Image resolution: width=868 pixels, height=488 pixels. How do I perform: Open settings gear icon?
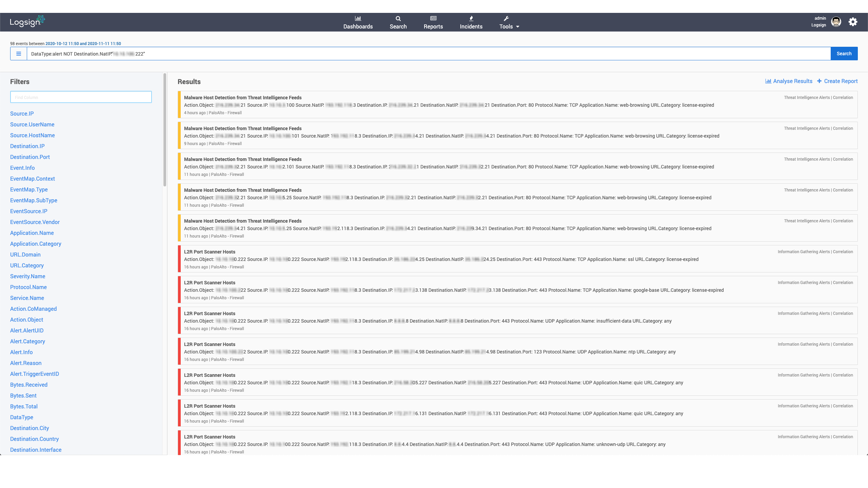click(x=853, y=22)
